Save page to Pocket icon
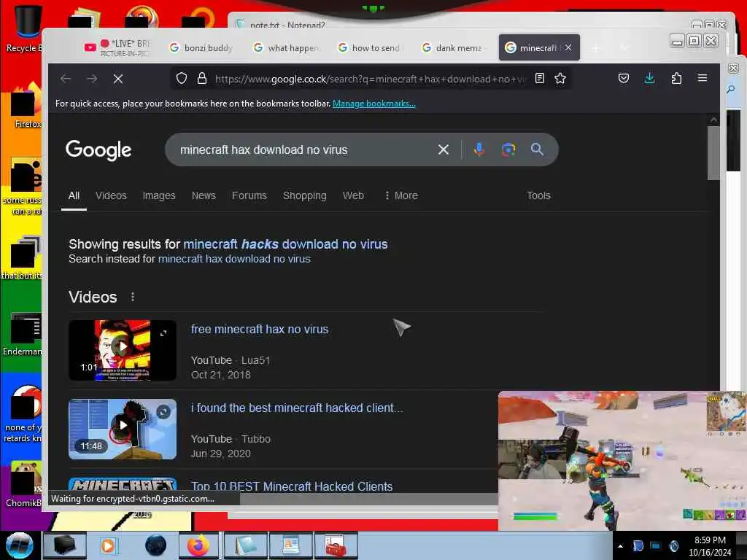 point(624,78)
